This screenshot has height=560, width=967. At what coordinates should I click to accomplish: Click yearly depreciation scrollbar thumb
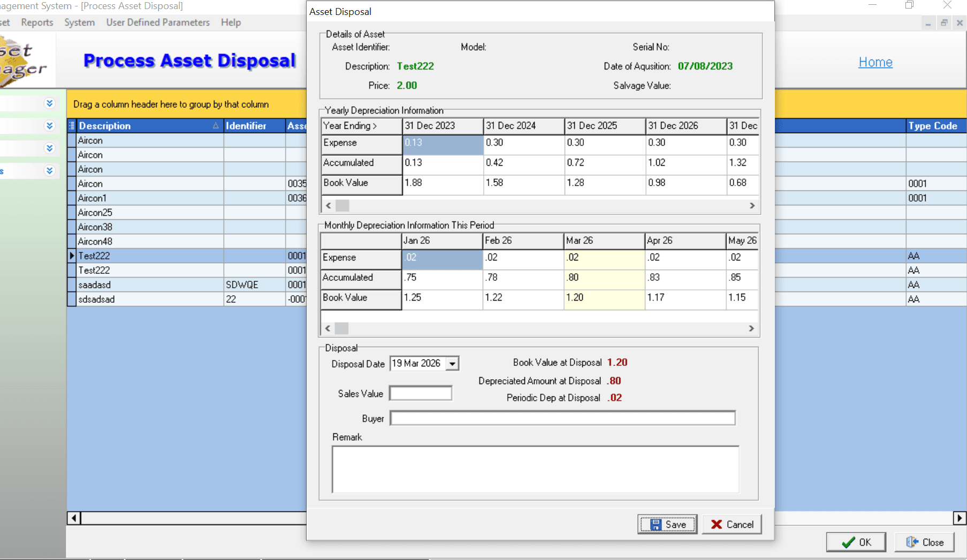coord(342,205)
